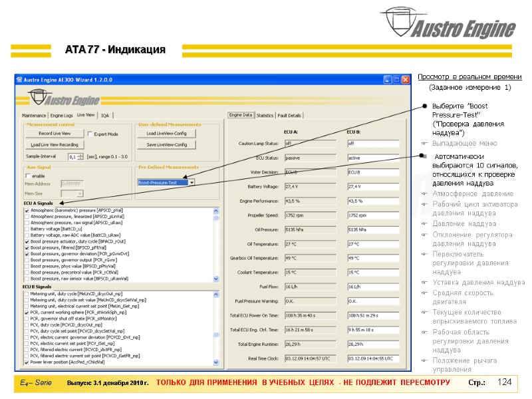Click ECU A Signals scroll-down arrow
Viewport: 532px width, 399px height.
click(x=216, y=279)
